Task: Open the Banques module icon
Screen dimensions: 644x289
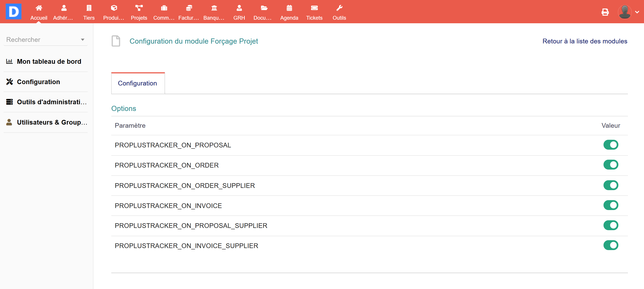Action: (214, 8)
